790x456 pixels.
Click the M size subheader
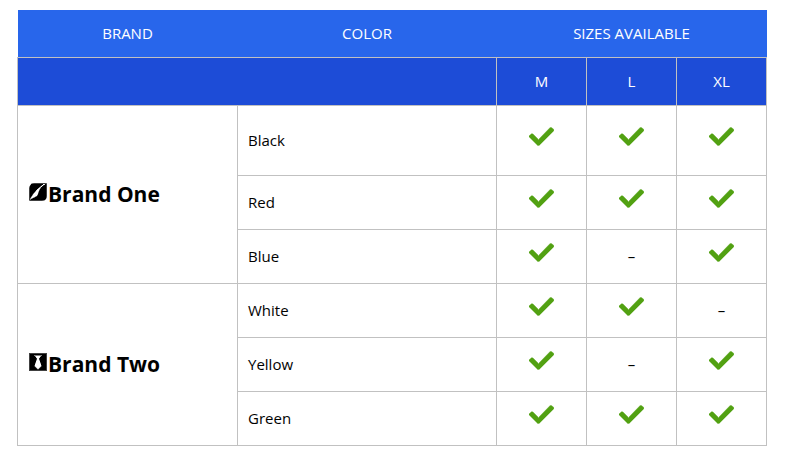click(541, 82)
